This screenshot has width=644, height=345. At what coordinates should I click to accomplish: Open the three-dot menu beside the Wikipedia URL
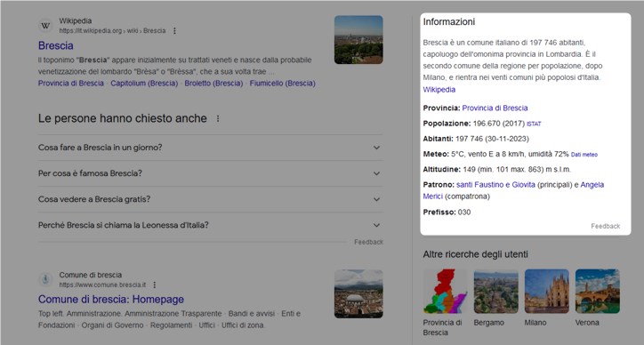[x=174, y=31]
